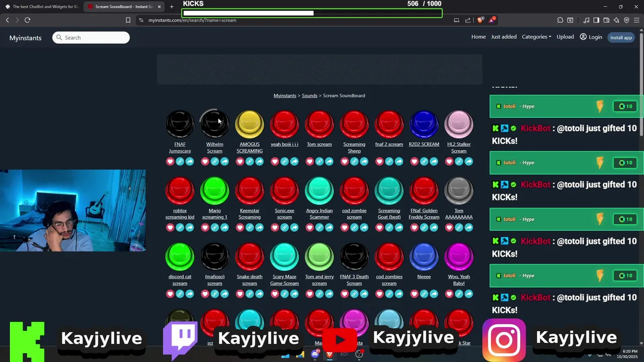644x362 pixels.
Task: Open the Myinstants site logo
Action: (x=25, y=38)
